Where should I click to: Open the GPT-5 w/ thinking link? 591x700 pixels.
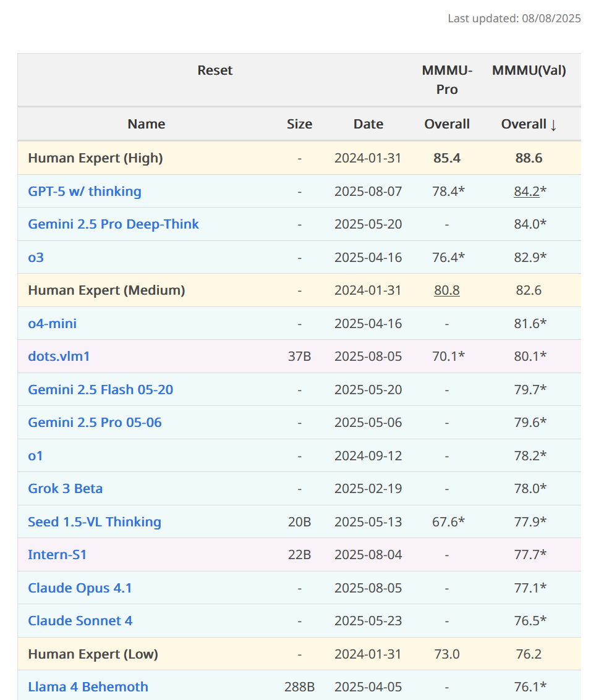click(x=85, y=192)
